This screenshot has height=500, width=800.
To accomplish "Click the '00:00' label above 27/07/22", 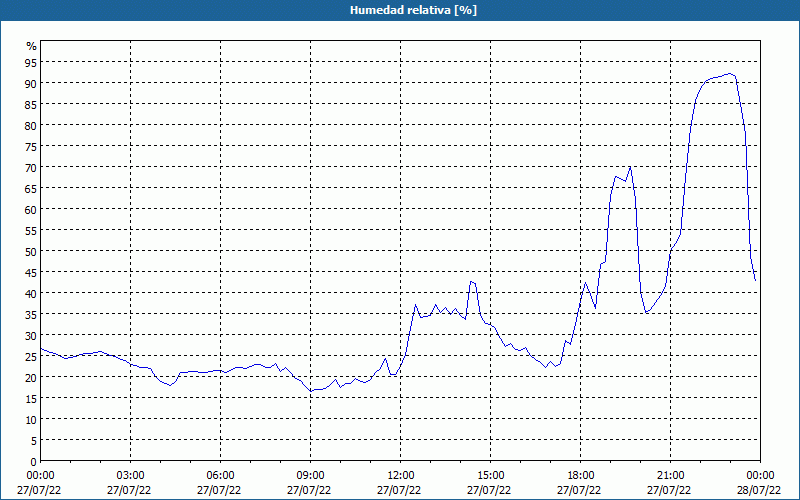I will (x=40, y=476).
